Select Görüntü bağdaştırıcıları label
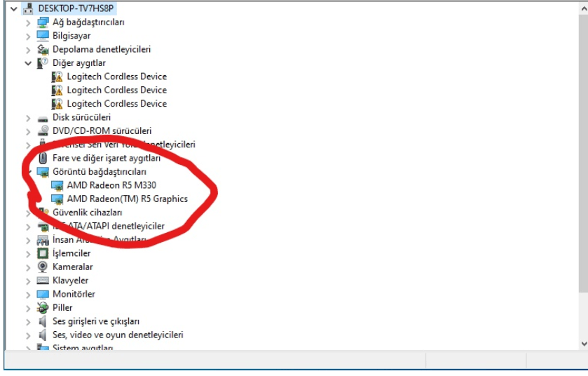Screen dimensions: 588x376 click(100, 172)
